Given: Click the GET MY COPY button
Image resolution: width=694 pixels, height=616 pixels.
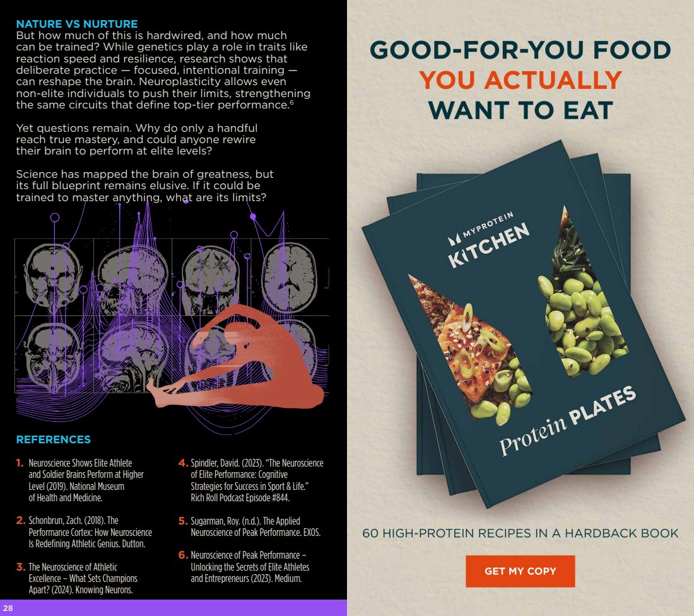Looking at the screenshot, I should tap(520, 571).
